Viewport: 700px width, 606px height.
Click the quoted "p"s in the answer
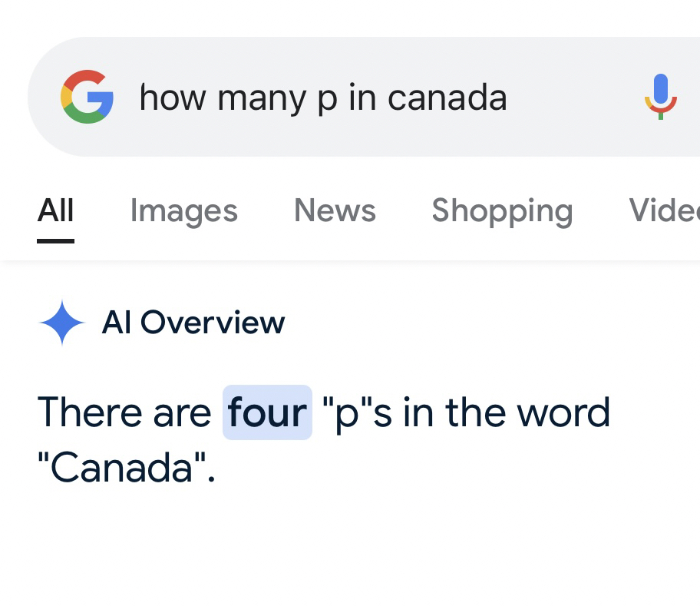[x=358, y=412]
